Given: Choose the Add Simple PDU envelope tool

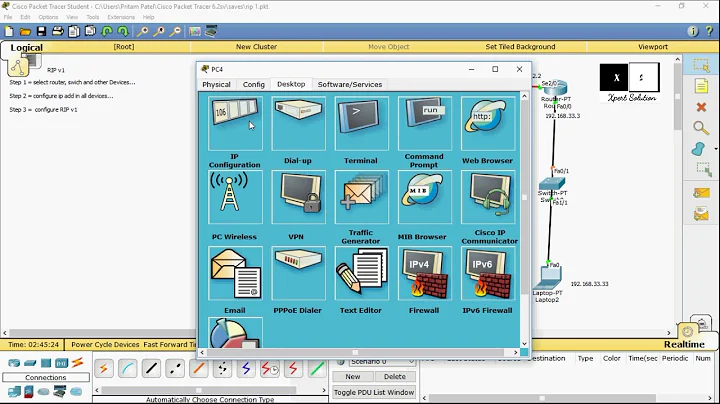Looking at the screenshot, I should point(701,193).
